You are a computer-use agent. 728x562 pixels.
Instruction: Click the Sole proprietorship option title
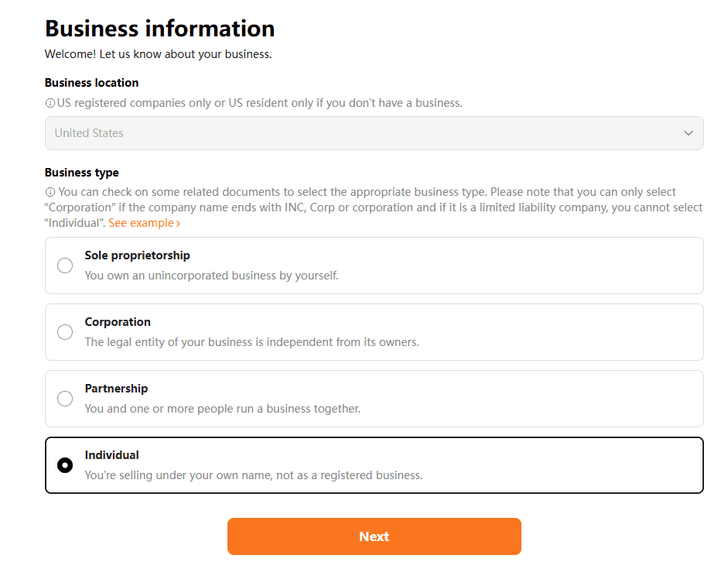coord(137,255)
